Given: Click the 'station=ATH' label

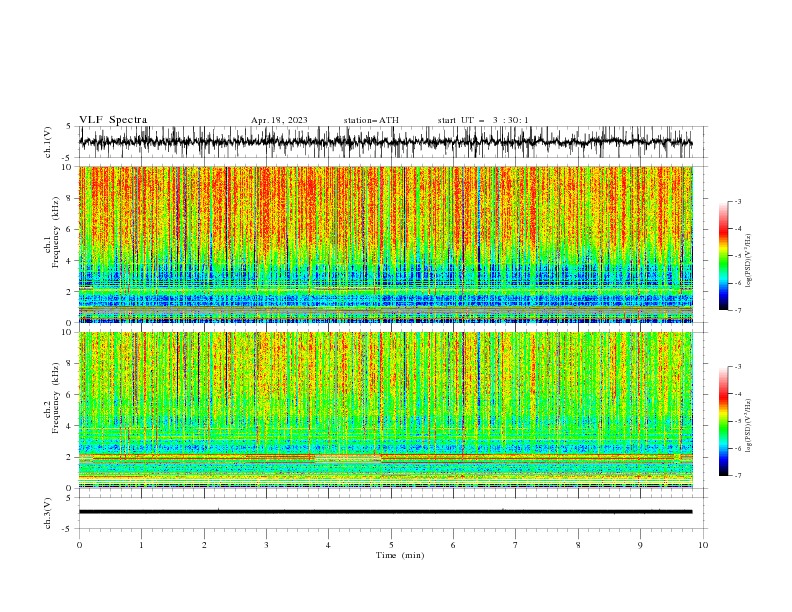Looking at the screenshot, I should tap(371, 120).
